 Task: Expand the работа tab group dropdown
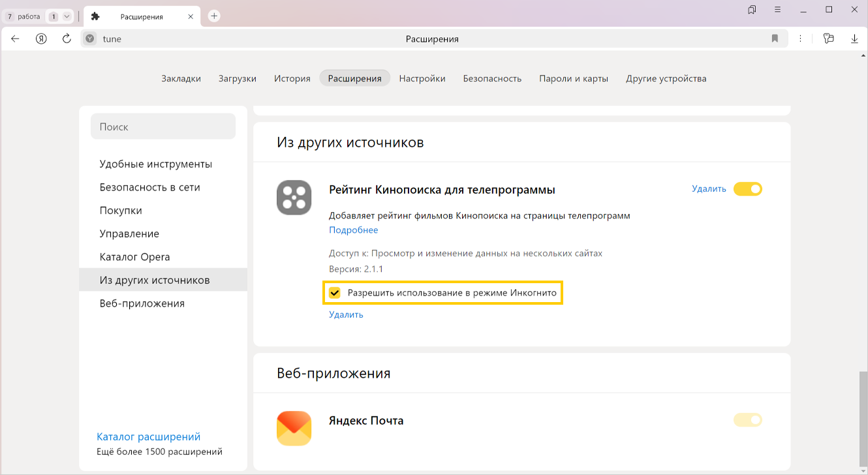pyautogui.click(x=67, y=16)
